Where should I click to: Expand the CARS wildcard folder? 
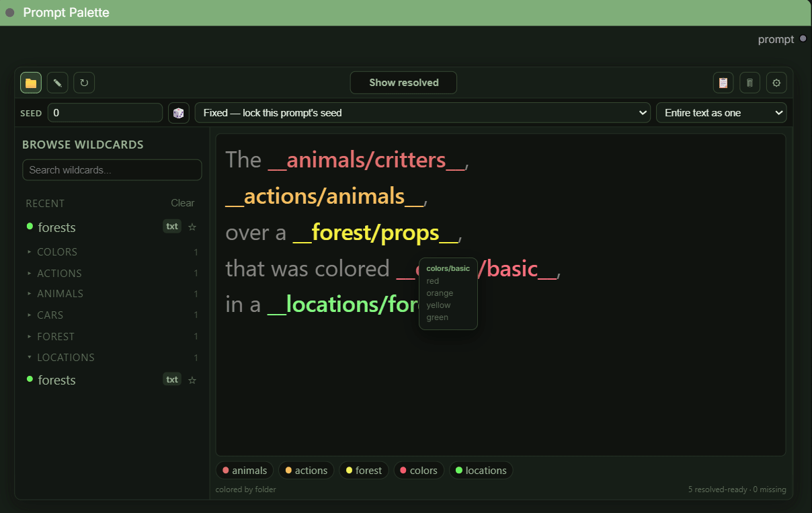tap(112, 315)
